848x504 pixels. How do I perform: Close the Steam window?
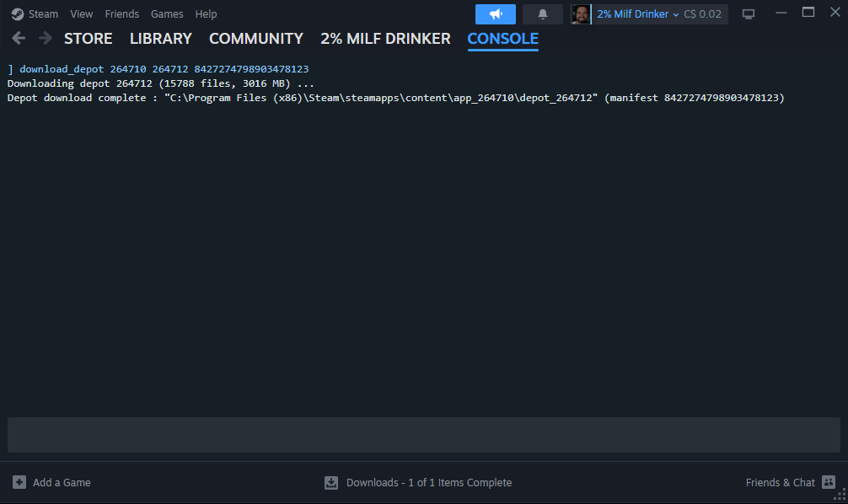point(835,13)
